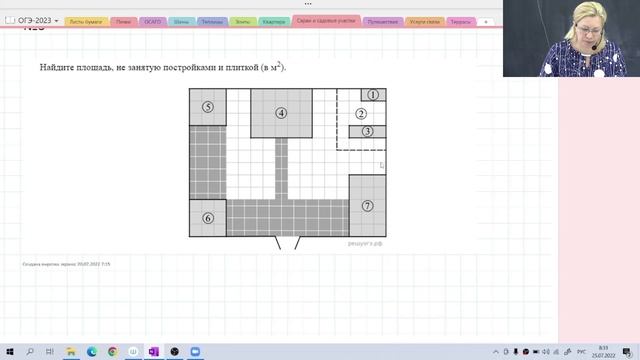Screen dimensions: 640x360
Task: Click building number 5 on the plan
Action: (208, 107)
